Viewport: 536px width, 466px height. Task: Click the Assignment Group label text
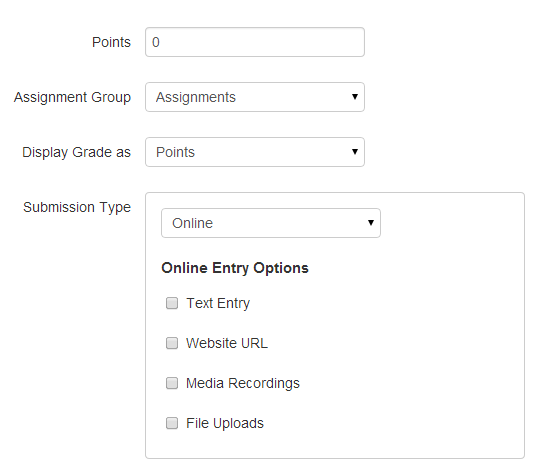(72, 98)
